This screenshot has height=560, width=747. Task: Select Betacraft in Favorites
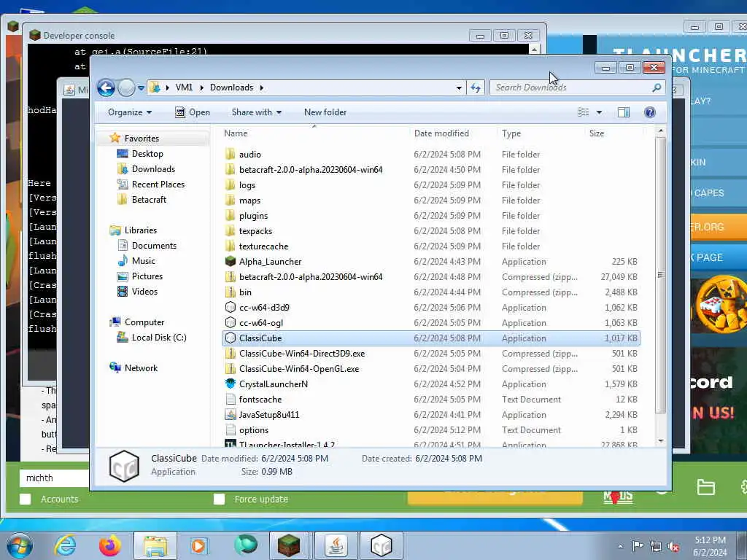click(x=149, y=200)
